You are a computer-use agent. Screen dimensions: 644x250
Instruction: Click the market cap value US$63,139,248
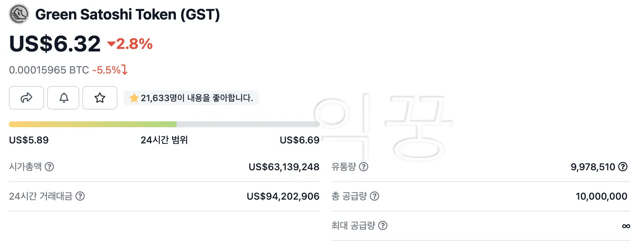click(x=283, y=167)
